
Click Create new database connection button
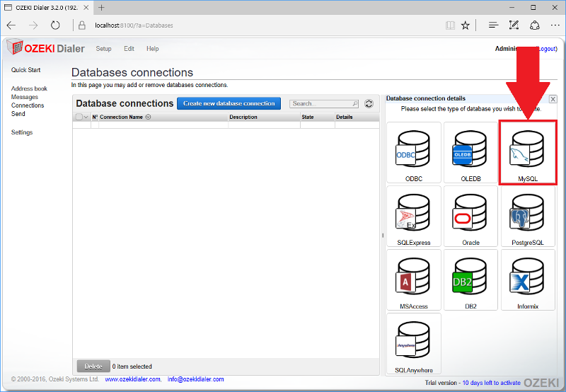click(229, 103)
